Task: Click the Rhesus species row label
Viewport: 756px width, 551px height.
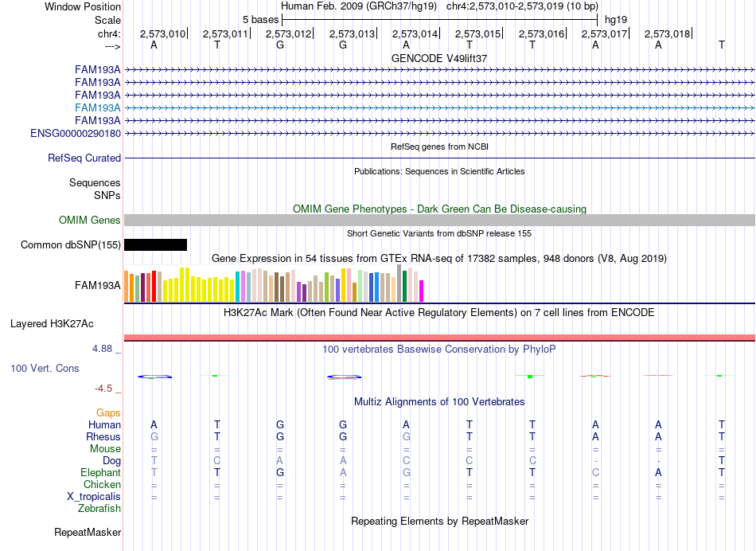Action: coord(103,436)
